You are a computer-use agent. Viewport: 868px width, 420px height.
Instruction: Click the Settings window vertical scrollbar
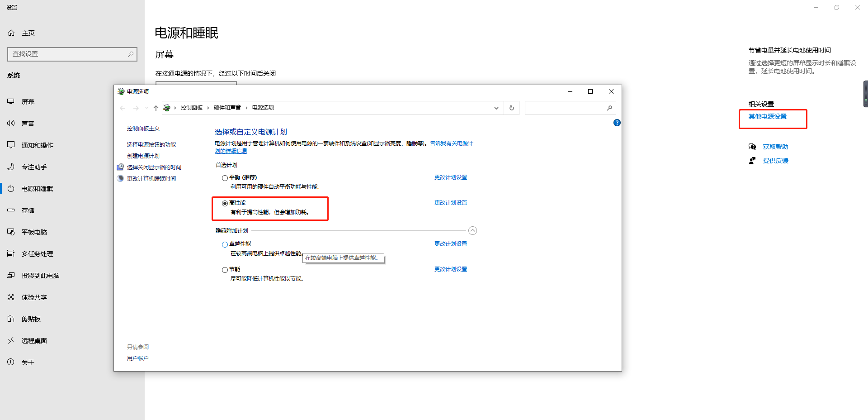point(865,94)
